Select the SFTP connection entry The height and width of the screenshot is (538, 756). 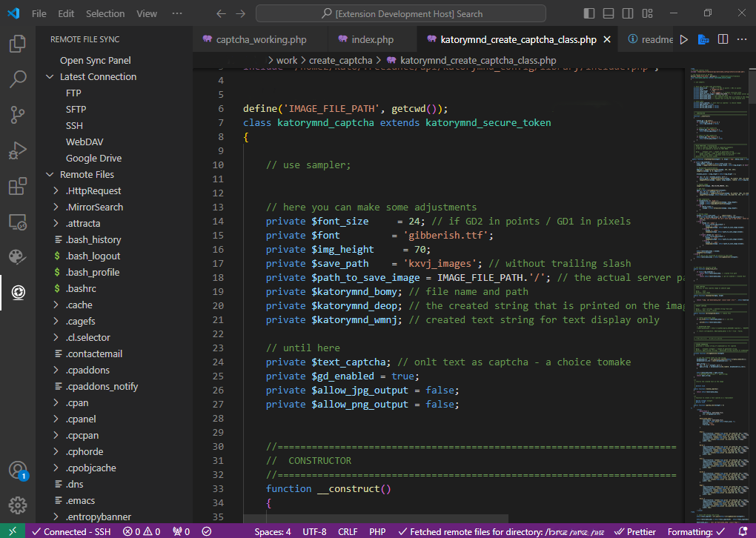coord(76,110)
